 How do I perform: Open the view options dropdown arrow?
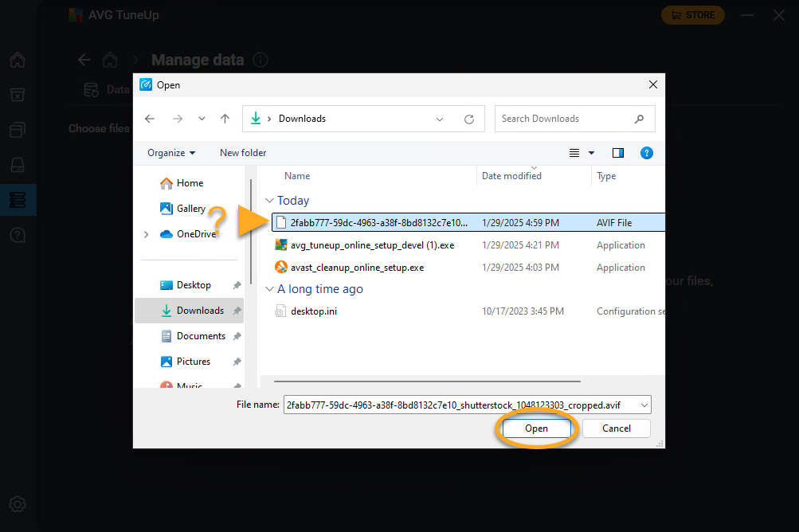click(x=591, y=153)
